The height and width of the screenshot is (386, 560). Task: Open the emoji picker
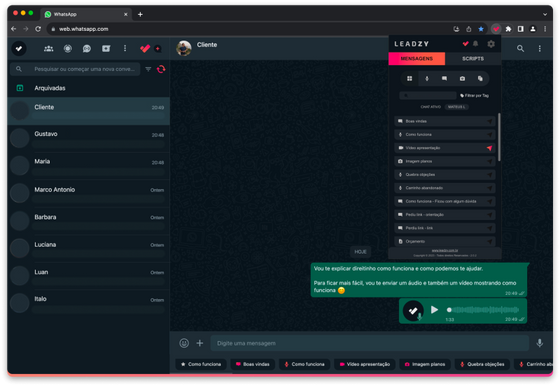184,343
